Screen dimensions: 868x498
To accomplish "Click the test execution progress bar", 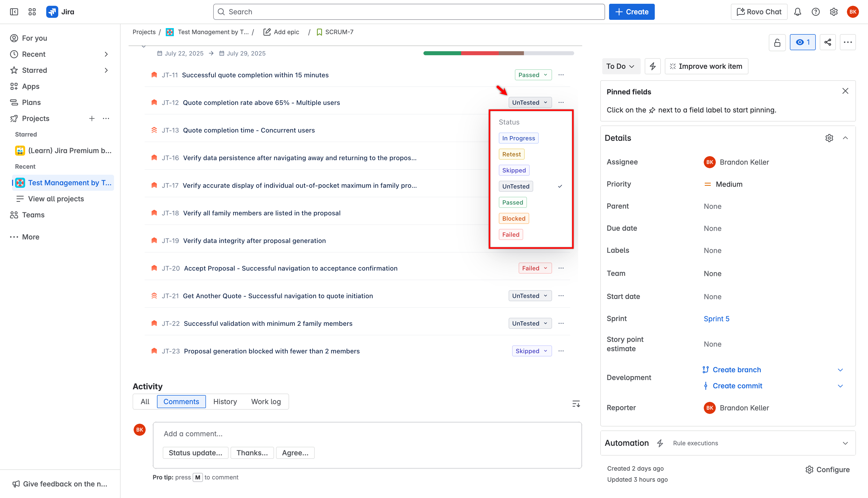I will point(498,53).
